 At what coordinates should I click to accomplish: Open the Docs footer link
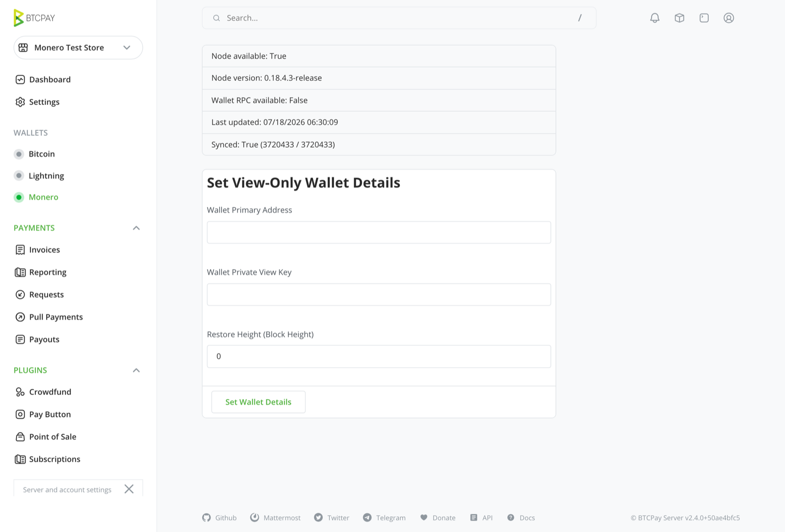(x=521, y=518)
